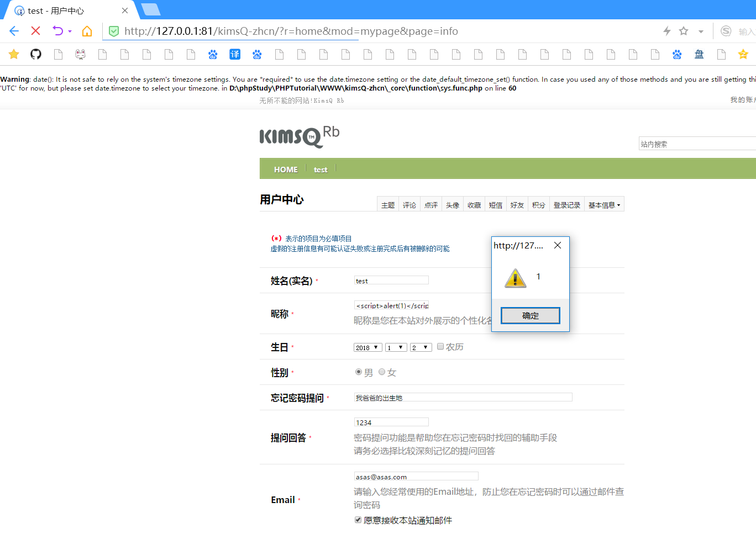Click the purple undo-close-tab arrow icon
This screenshot has height=534, width=756.
tap(58, 31)
